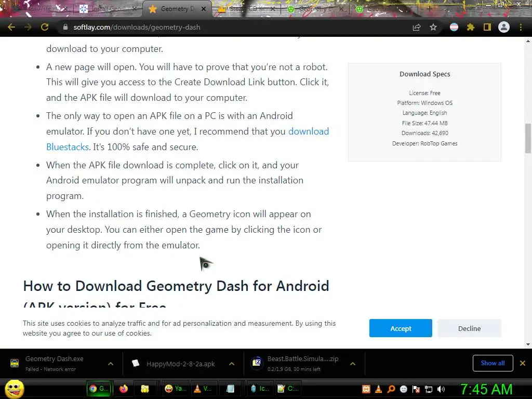
Task: Open the Chrome profile avatar
Action: [x=504, y=27]
